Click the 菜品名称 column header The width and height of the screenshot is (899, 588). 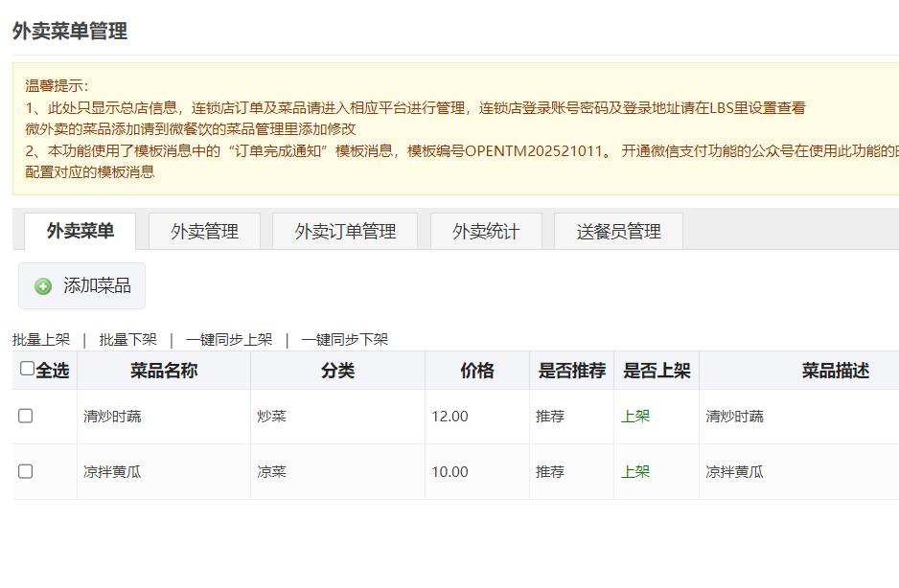pyautogui.click(x=164, y=371)
